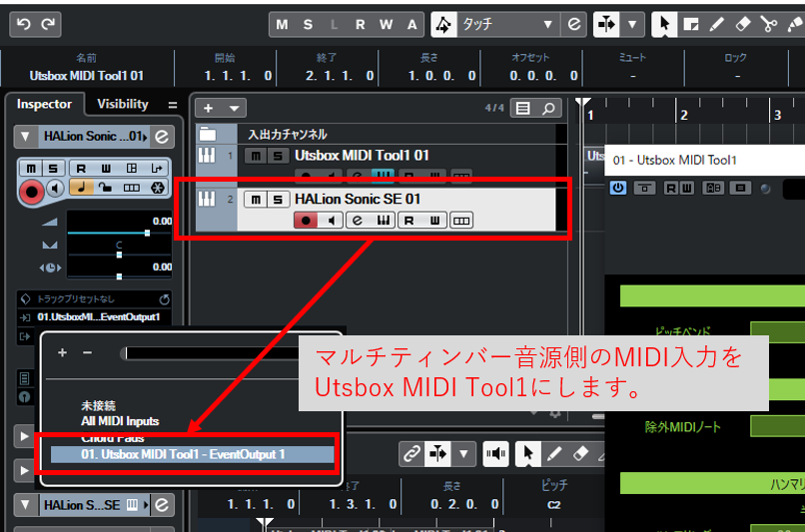
Task: Click the freeze snowflake icon in inspector
Action: [x=158, y=188]
